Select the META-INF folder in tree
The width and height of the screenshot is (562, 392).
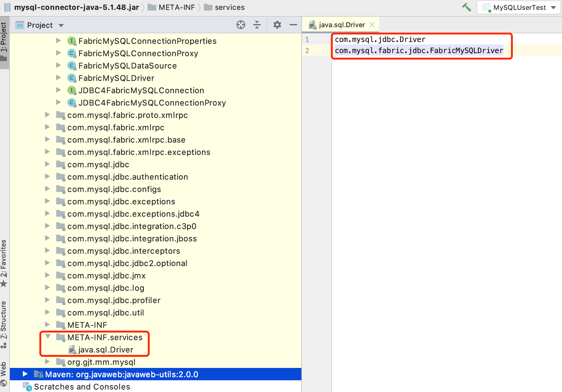tap(87, 325)
